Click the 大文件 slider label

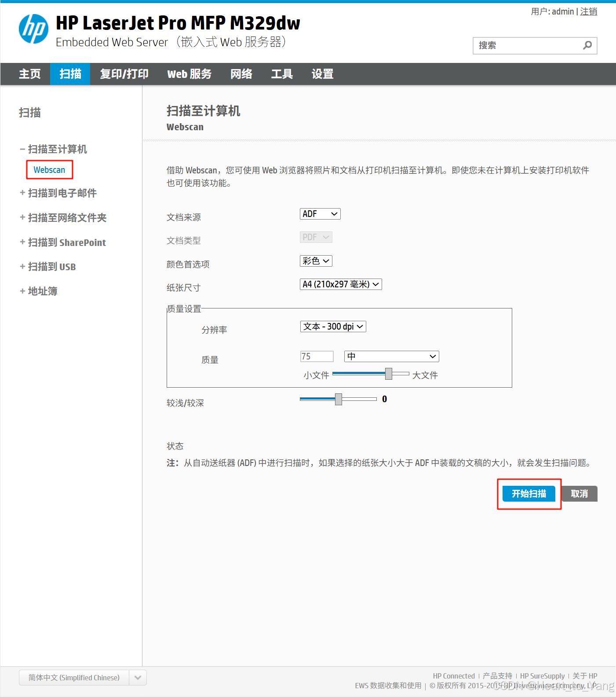click(x=425, y=375)
